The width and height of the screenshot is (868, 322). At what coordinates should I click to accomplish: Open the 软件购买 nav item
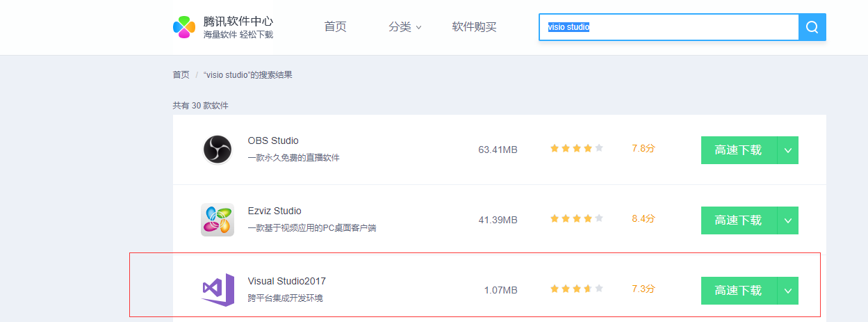pyautogui.click(x=474, y=27)
